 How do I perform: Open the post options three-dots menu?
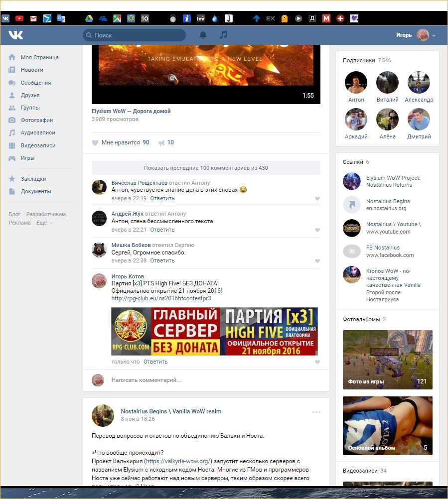[316, 412]
